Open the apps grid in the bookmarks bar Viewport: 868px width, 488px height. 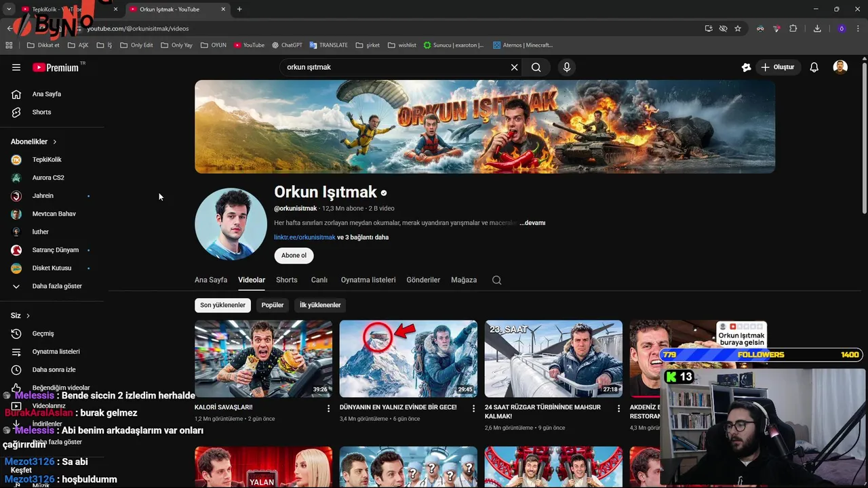click(x=9, y=45)
